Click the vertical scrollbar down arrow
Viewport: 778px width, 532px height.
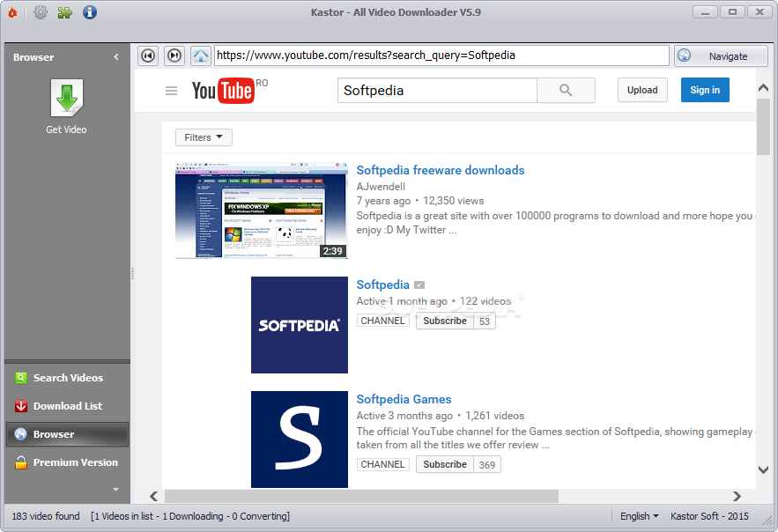[x=763, y=469]
